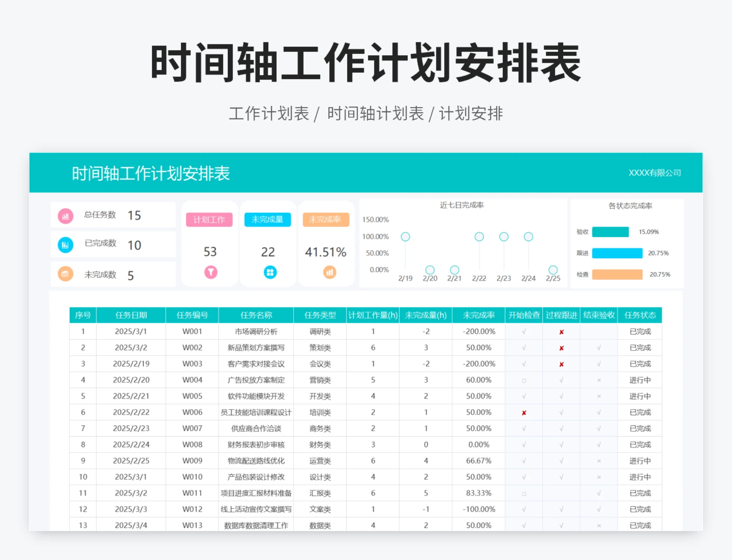
Task: Click the √ in W002's 结束验收 cell
Action: (598, 347)
